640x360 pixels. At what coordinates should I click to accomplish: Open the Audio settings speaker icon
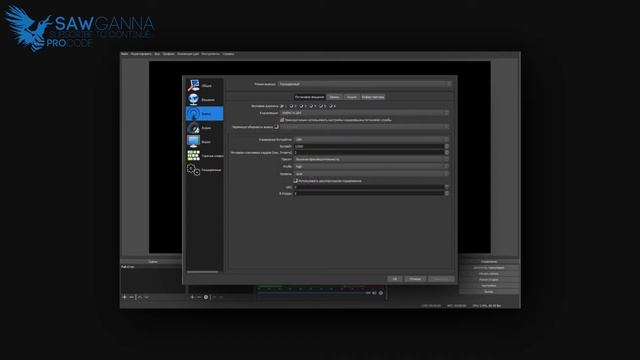[193, 128]
